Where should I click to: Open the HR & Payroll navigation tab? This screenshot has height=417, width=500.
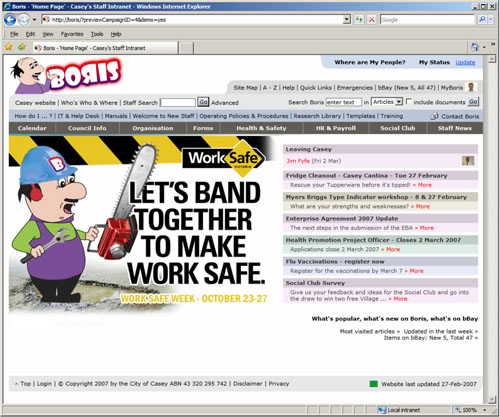(x=336, y=128)
